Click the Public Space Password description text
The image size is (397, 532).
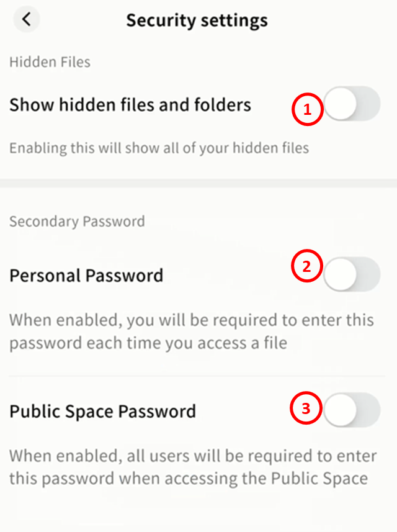[193, 467]
